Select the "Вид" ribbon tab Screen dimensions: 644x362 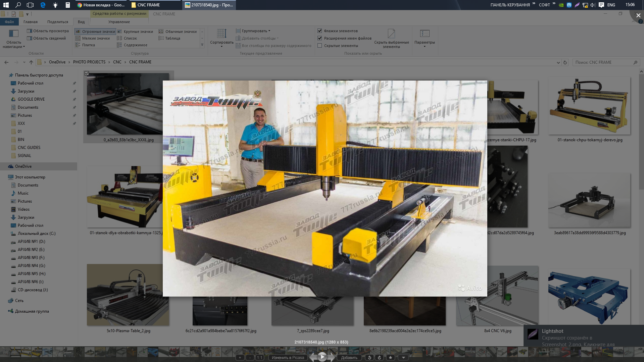pyautogui.click(x=81, y=22)
